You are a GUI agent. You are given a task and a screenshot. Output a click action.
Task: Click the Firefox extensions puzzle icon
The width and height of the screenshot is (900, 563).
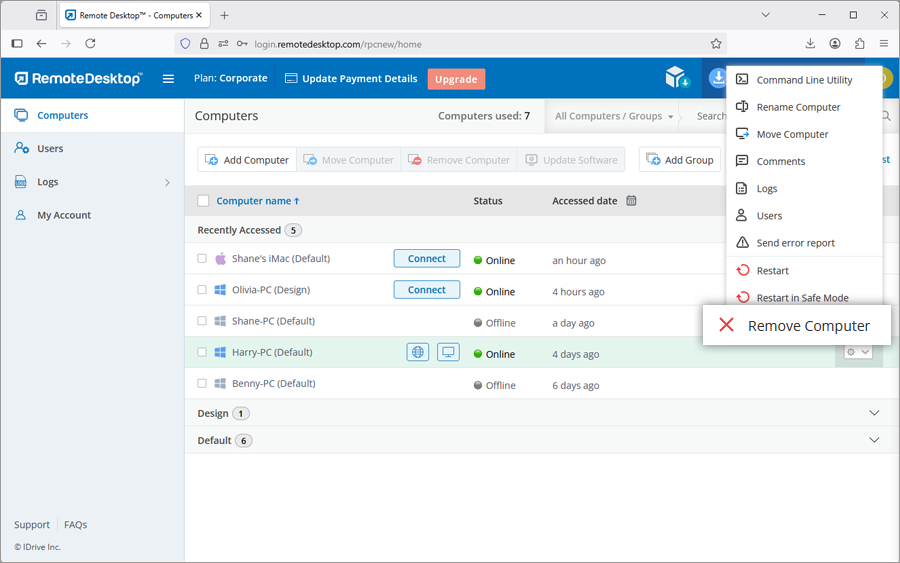click(859, 43)
